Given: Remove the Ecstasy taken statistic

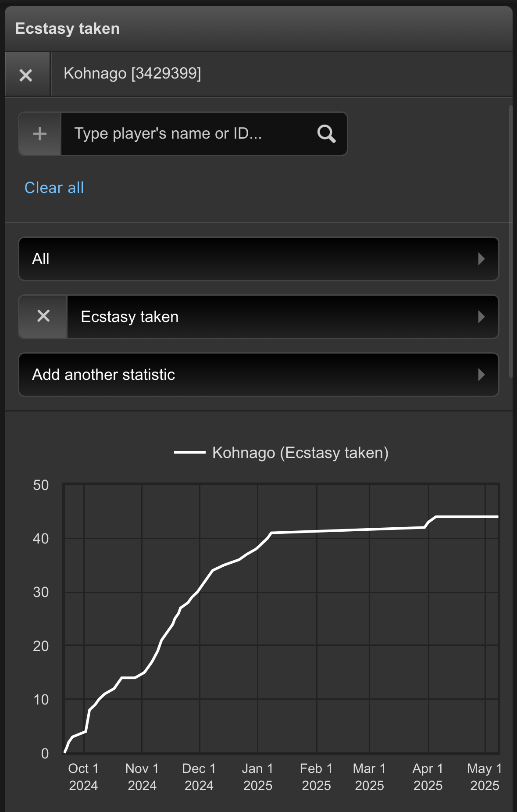Looking at the screenshot, I should click(43, 316).
